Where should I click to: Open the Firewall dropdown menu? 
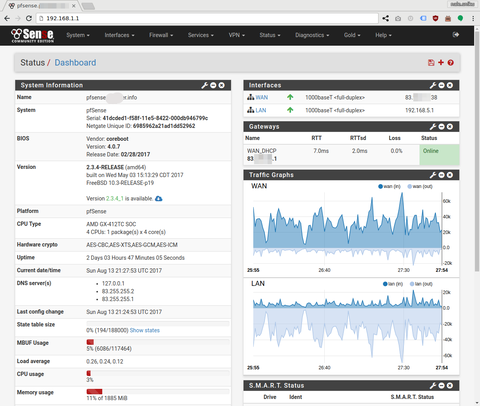tap(161, 35)
